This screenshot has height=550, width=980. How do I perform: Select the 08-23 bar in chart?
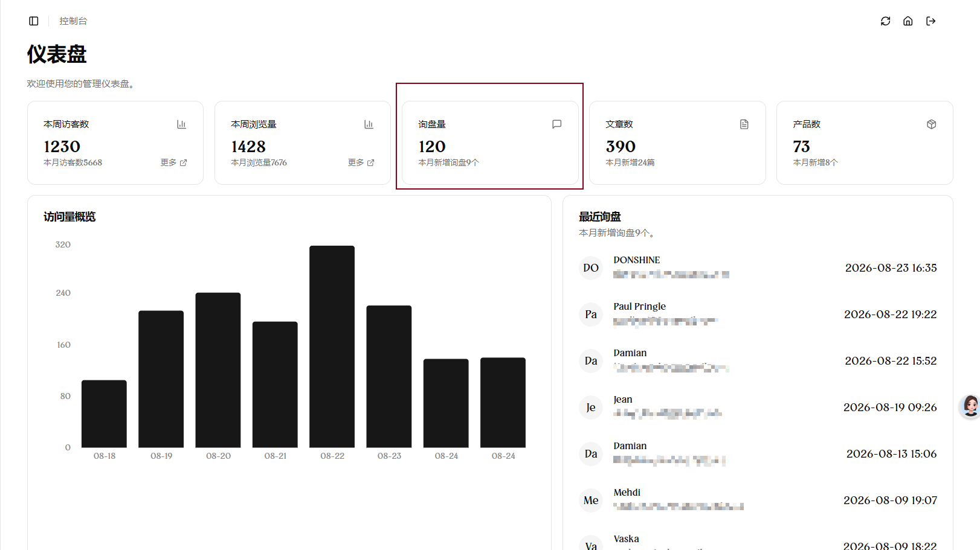[389, 376]
